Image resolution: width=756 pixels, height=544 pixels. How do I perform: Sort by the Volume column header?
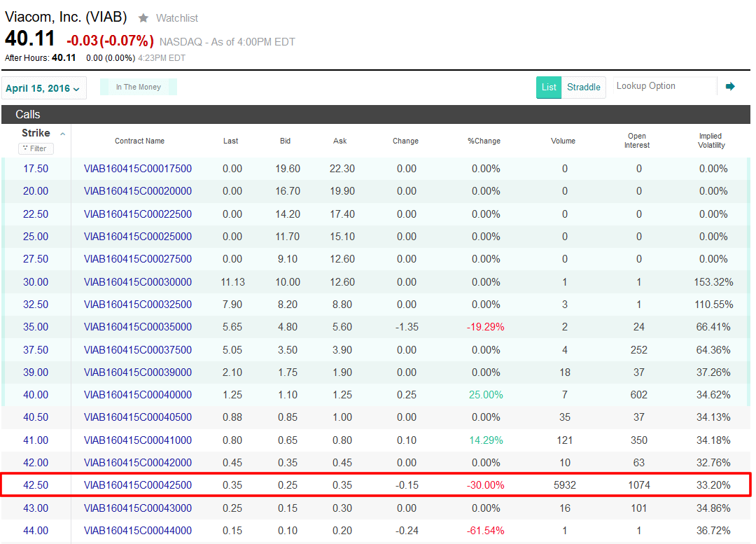coord(563,141)
